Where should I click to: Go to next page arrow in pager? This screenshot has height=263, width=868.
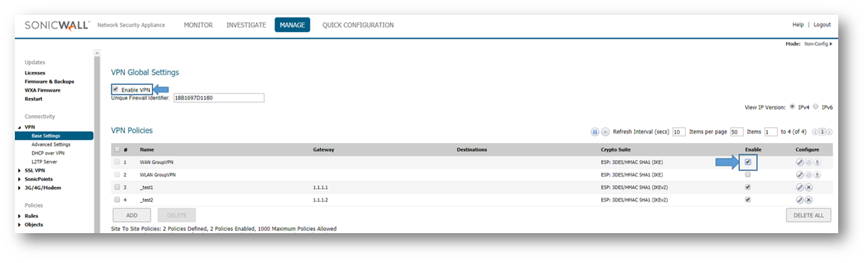click(829, 132)
